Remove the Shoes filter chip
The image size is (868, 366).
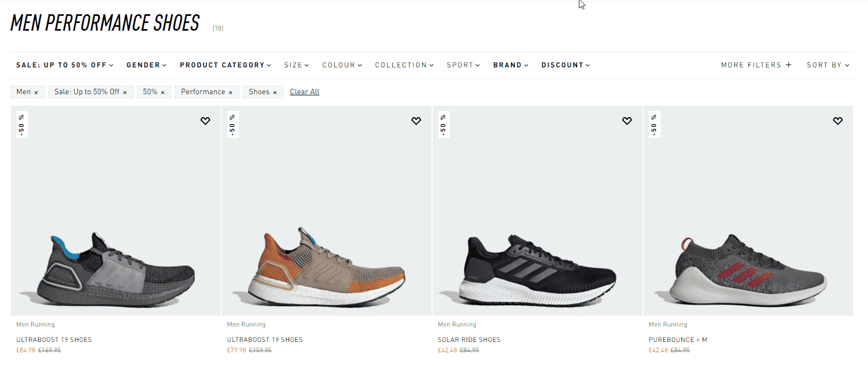(275, 93)
